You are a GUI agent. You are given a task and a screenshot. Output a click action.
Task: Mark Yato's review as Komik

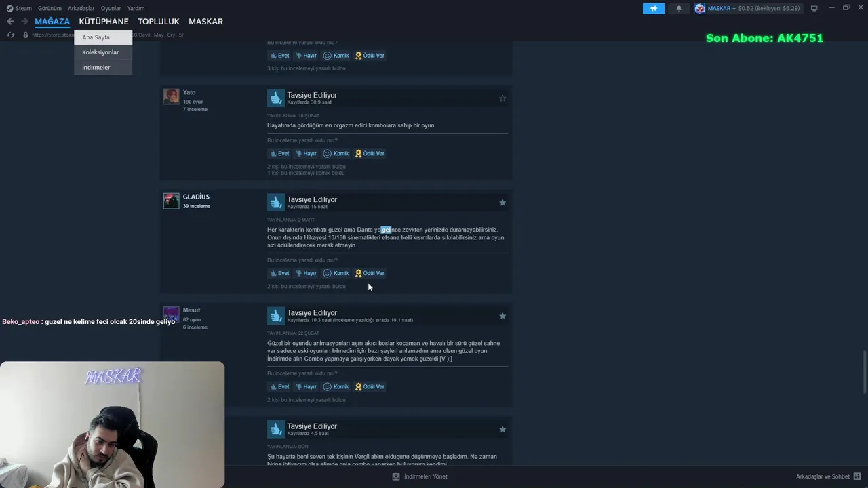pos(336,153)
